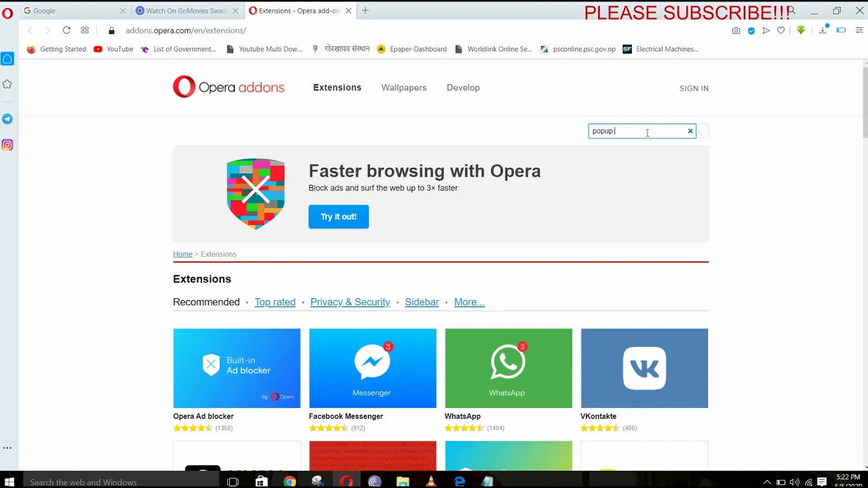This screenshot has height=488, width=868.
Task: Select the Extensions - Opera add-ons tab
Action: (300, 10)
